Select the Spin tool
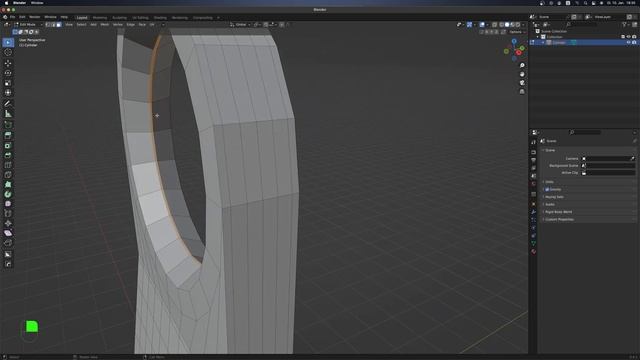Image resolution: width=640 pixels, height=360 pixels. (x=8, y=194)
